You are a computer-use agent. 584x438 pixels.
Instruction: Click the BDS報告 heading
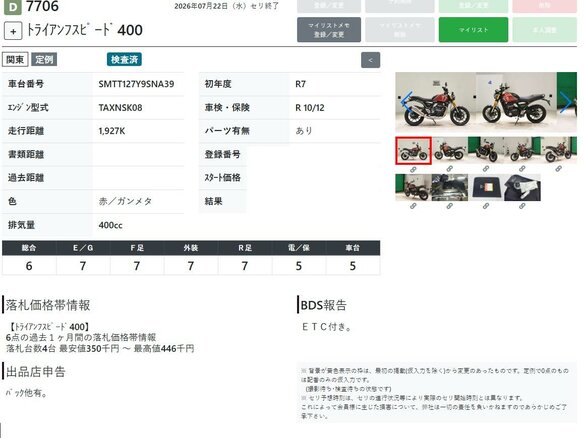coord(323,305)
